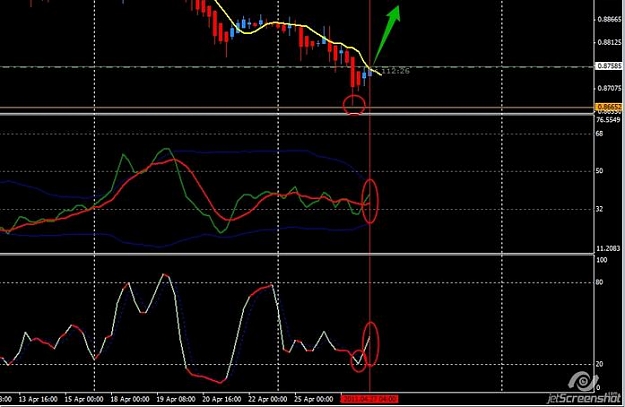Click the 32 level label
This screenshot has width=625, height=407.
pos(599,209)
